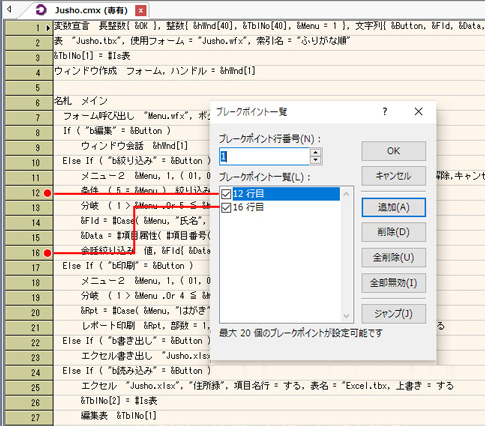Click the 追加(A) button
485x426 pixels.
pos(393,207)
